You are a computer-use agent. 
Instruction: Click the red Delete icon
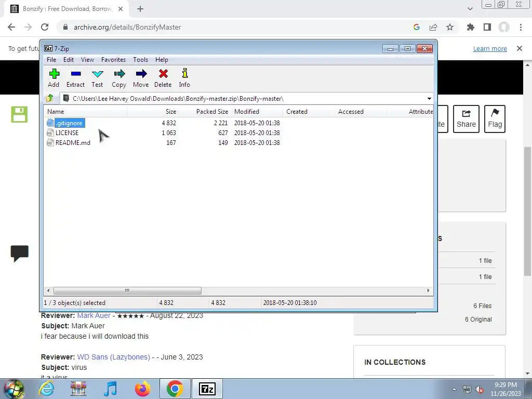(x=163, y=78)
